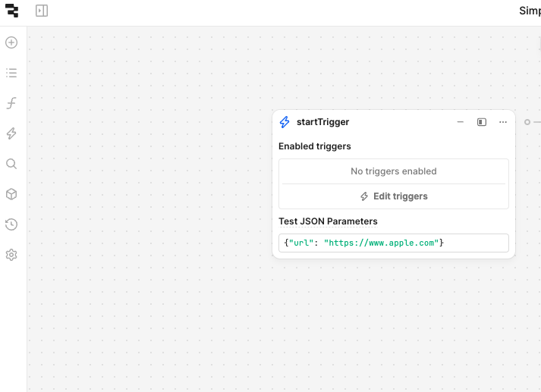Viewport: 541px width, 392px height.
Task: Open the settings gear icon
Action: (11, 255)
